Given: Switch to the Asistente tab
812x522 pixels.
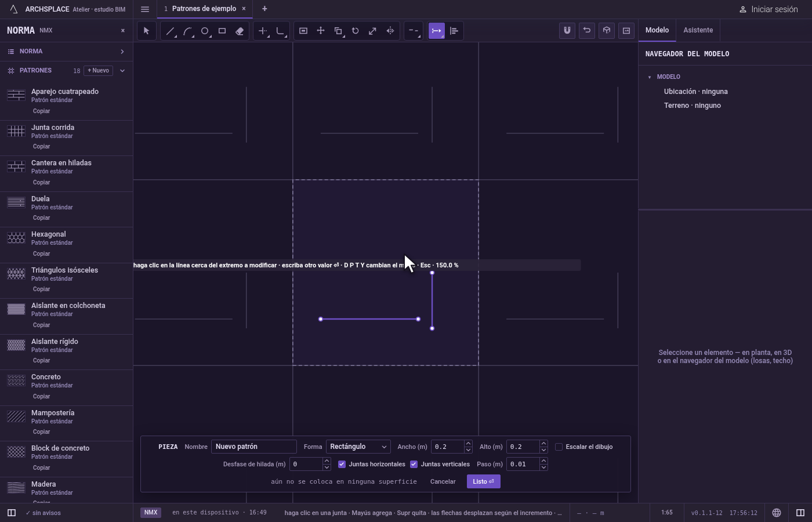Looking at the screenshot, I should [x=698, y=30].
